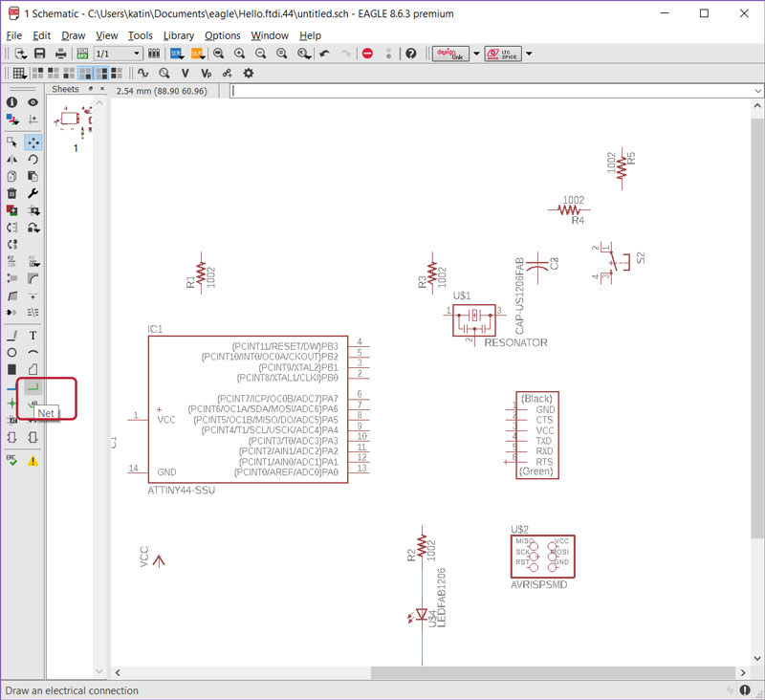Select the Show (eye) tool
Viewport: 765px width, 700px height.
33,102
